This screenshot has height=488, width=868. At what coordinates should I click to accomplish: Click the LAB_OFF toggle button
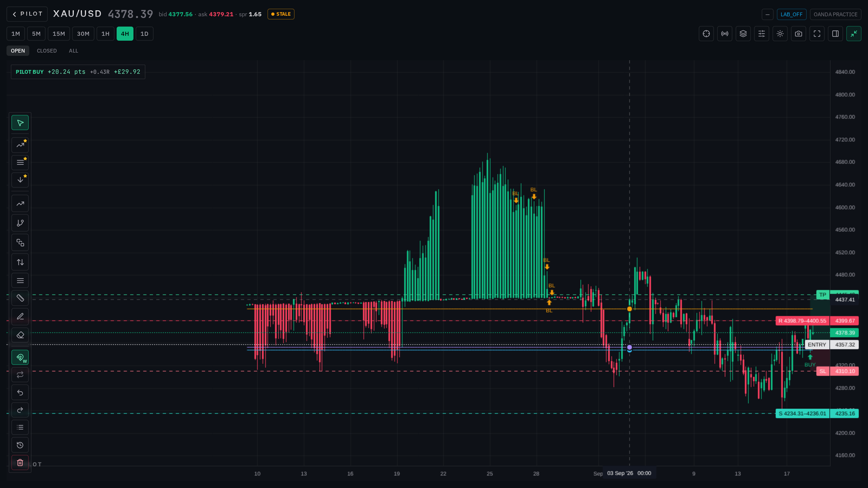coord(792,15)
